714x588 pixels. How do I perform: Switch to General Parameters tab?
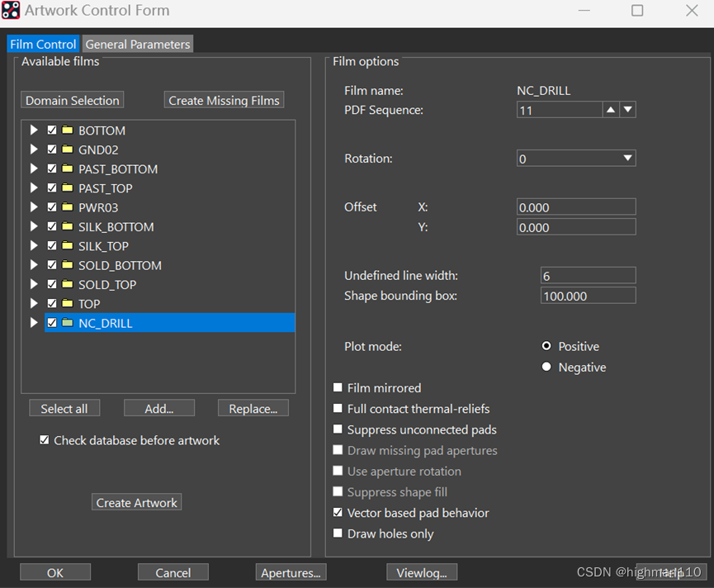[x=138, y=45]
